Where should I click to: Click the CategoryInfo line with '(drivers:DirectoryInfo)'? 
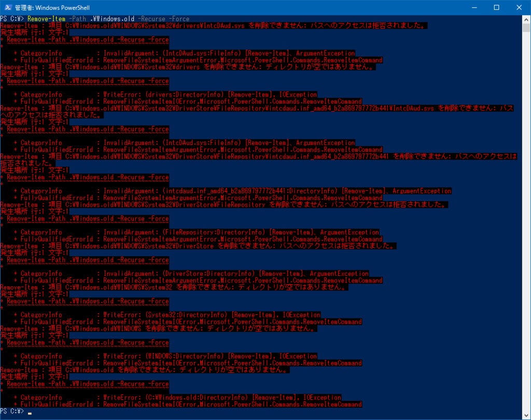[x=165, y=94]
